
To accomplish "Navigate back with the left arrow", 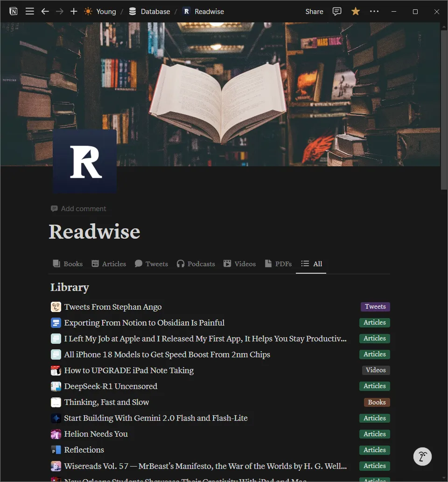I will click(x=45, y=11).
